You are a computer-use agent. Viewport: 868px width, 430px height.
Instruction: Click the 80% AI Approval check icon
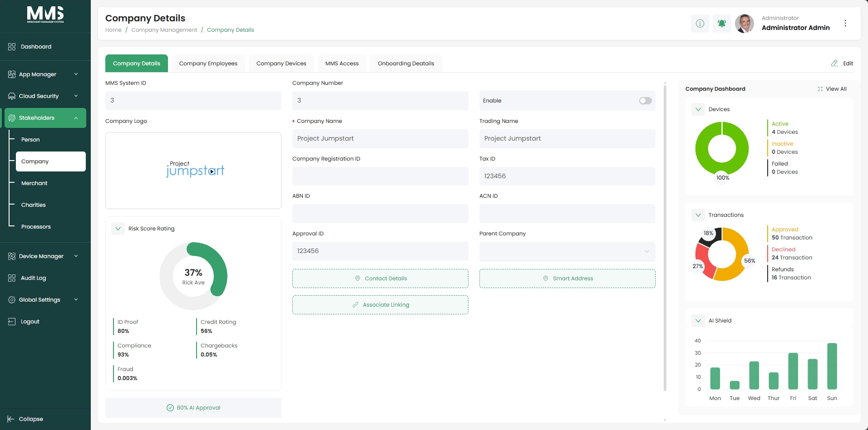tap(170, 408)
